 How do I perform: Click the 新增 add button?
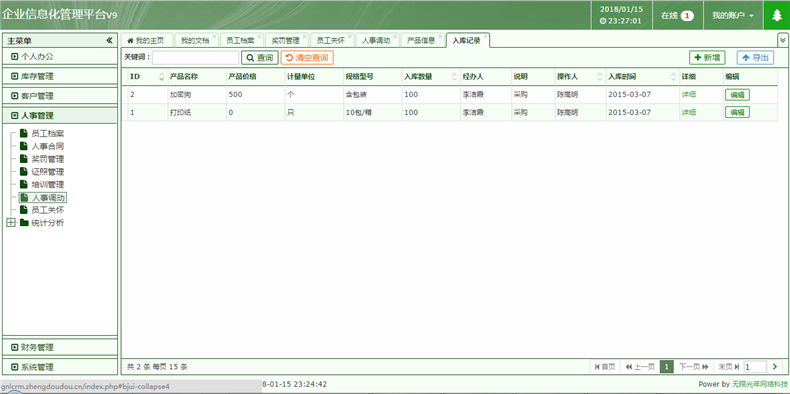[707, 58]
